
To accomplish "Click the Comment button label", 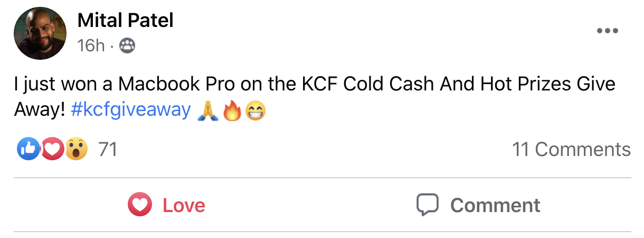I will pyautogui.click(x=495, y=205).
